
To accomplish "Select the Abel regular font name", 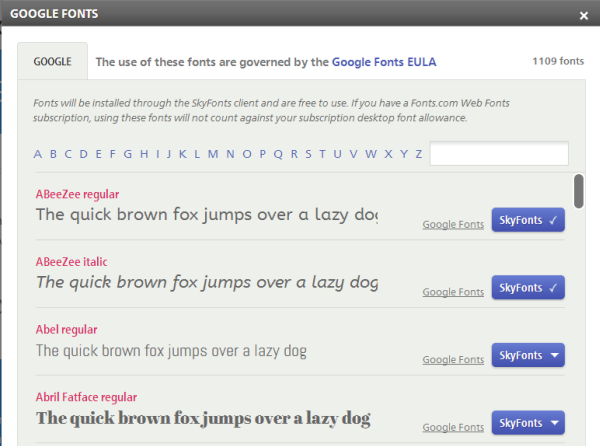I will point(66,330).
